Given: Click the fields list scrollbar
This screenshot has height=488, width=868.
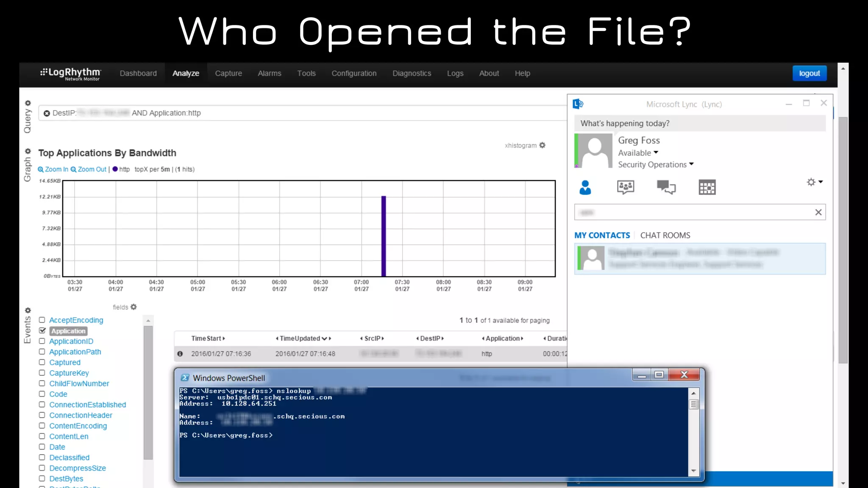Looking at the screenshot, I should click(148, 392).
